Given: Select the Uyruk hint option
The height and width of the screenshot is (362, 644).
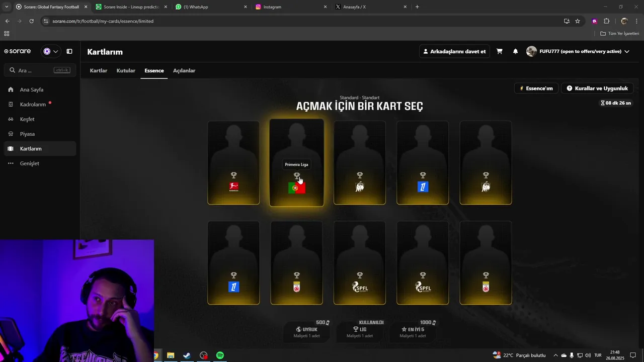Looking at the screenshot, I should tap(307, 332).
